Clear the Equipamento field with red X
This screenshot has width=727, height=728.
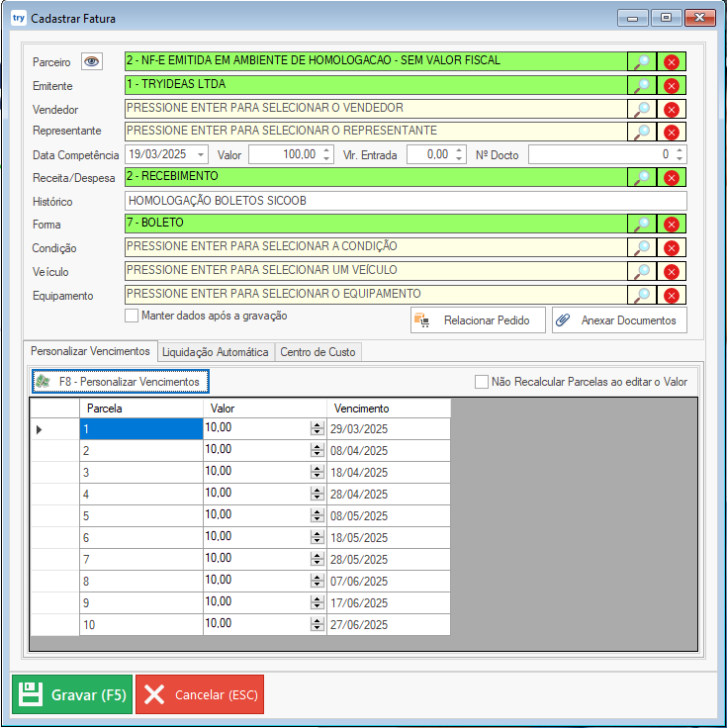point(672,295)
